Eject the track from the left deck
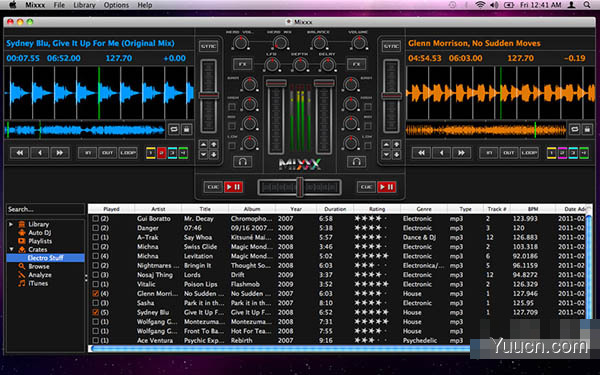Image resolution: width=600 pixels, height=375 pixels. click(186, 129)
